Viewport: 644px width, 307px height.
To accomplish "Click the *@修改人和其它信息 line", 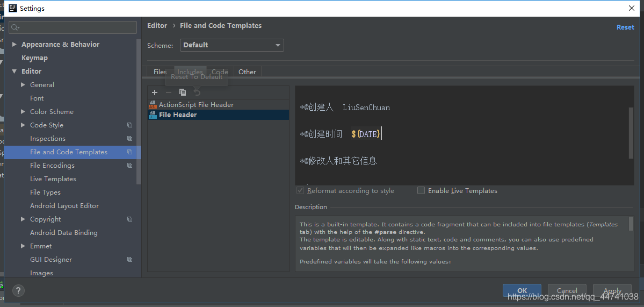I will [338, 161].
